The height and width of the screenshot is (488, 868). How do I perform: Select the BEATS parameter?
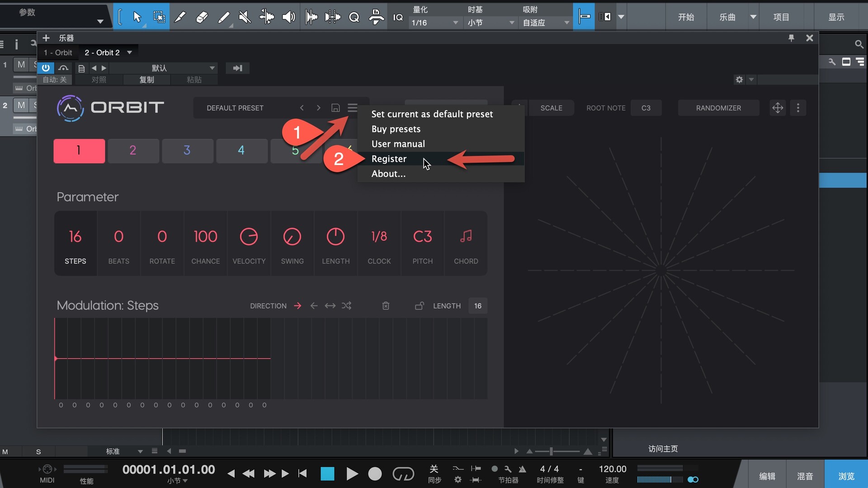tap(119, 244)
